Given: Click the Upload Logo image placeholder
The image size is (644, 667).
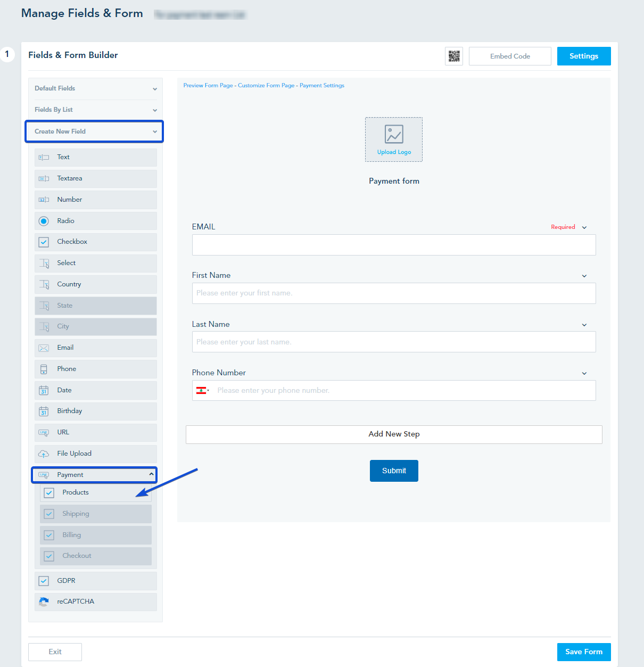Looking at the screenshot, I should 394,134.
